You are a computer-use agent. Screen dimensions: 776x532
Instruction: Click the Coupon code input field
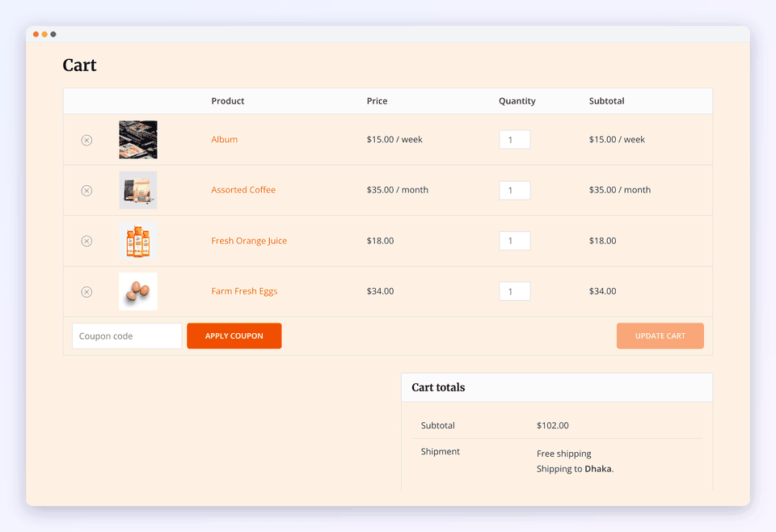tap(127, 336)
